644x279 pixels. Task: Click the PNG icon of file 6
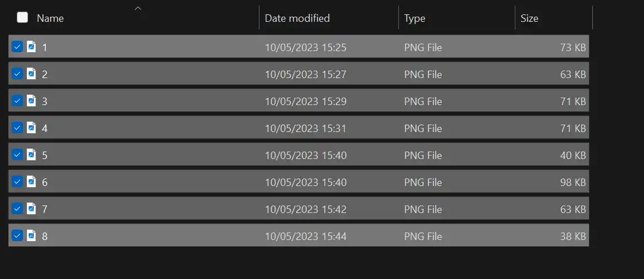31,181
